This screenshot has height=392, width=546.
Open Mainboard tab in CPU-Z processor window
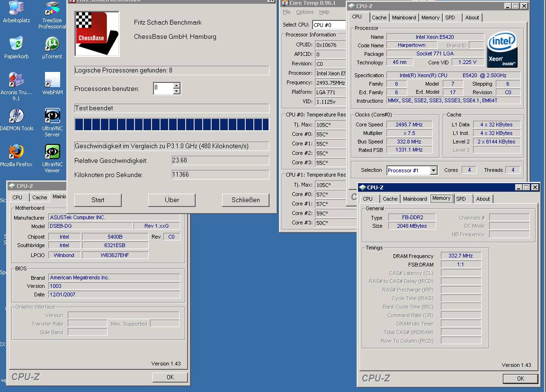click(404, 18)
